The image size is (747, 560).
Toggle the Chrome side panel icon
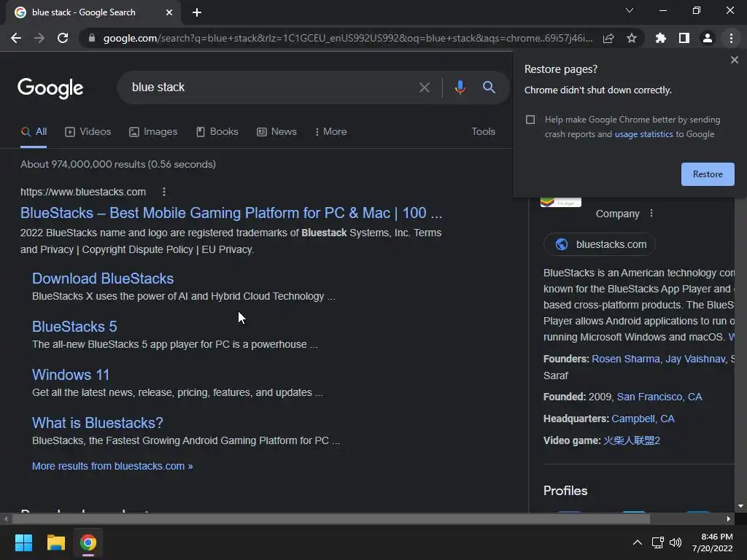[x=684, y=38]
